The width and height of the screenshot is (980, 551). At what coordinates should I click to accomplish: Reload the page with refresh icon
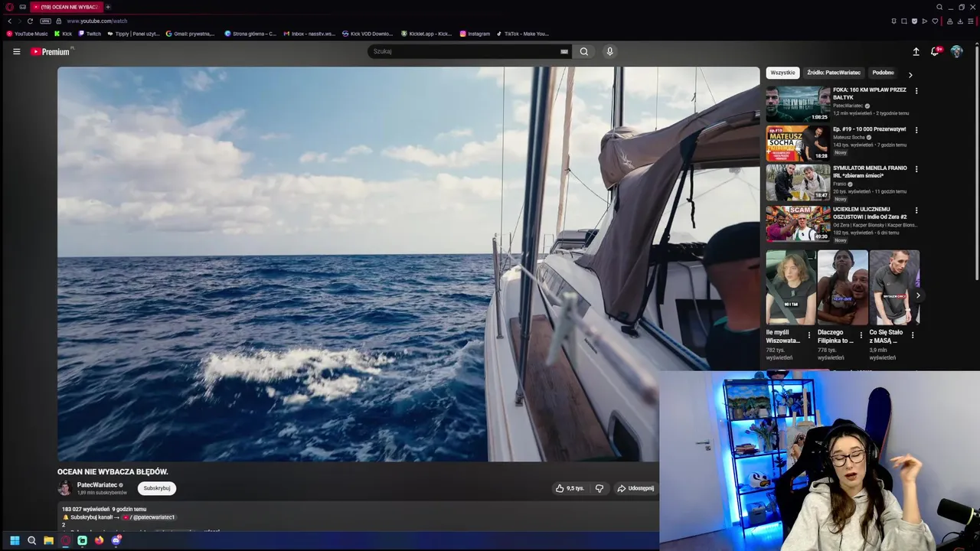pyautogui.click(x=30, y=21)
